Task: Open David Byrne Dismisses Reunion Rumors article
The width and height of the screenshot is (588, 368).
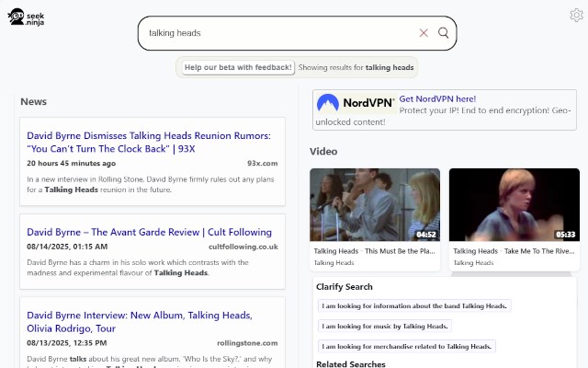Action: (x=149, y=143)
